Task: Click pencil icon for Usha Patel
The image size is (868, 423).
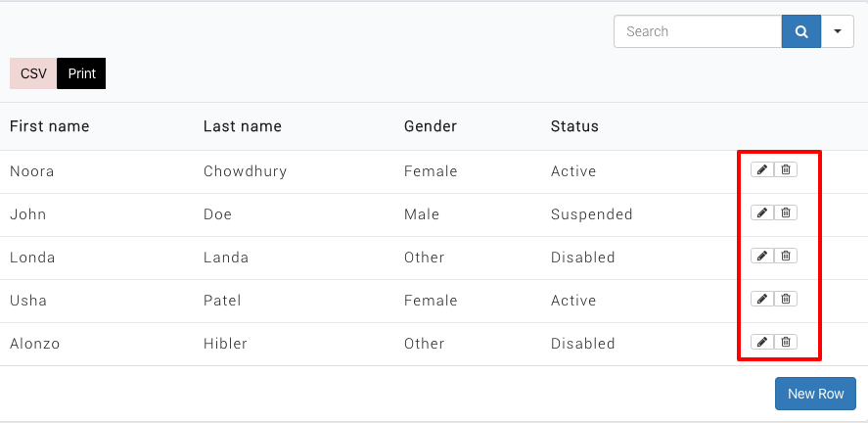Action: 762,299
